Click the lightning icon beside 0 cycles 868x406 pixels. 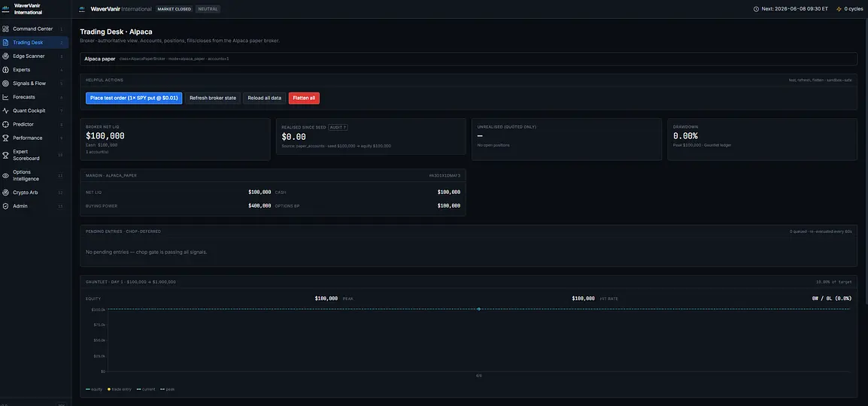tap(839, 9)
